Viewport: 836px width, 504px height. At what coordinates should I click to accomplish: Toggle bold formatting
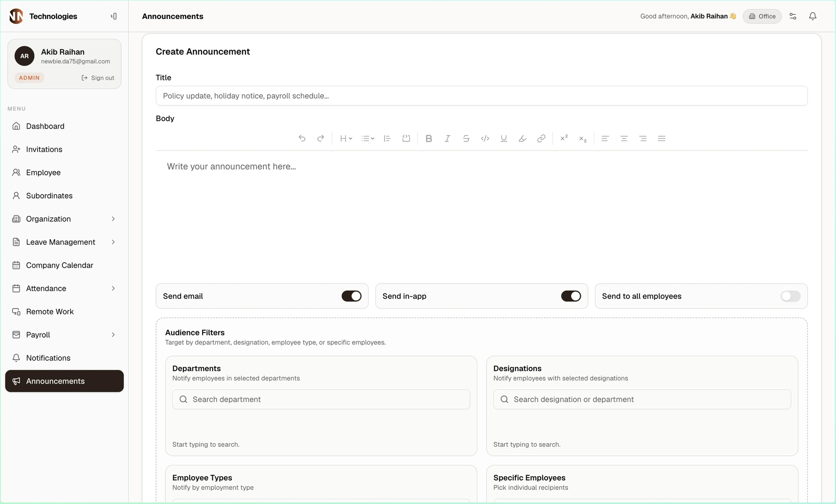point(429,138)
